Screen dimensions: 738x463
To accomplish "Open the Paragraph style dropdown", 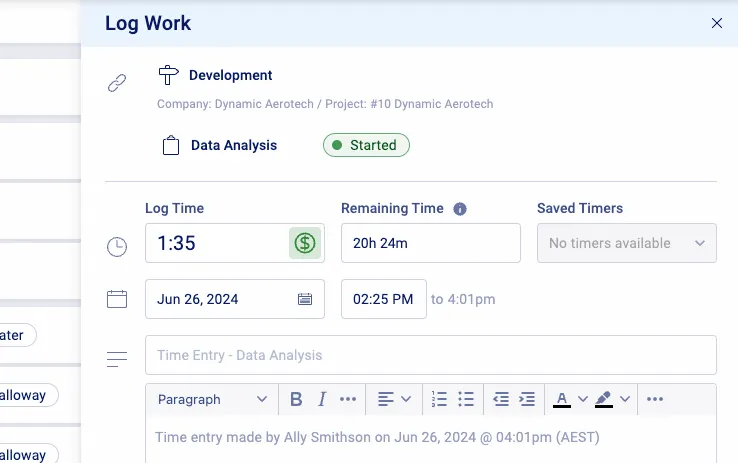I will pyautogui.click(x=212, y=399).
